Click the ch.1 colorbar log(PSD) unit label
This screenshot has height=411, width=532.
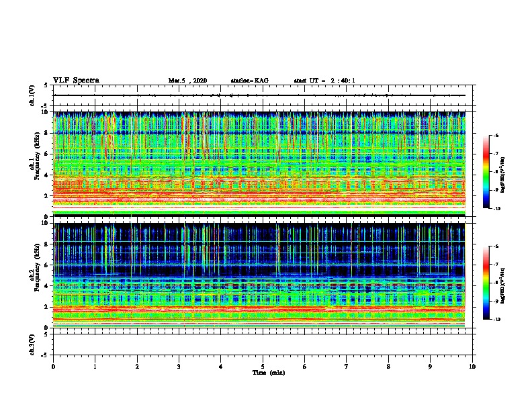pyautogui.click(x=504, y=175)
